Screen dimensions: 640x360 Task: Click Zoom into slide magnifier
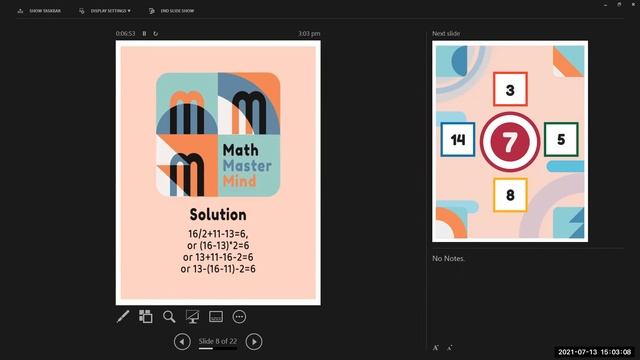point(169,317)
